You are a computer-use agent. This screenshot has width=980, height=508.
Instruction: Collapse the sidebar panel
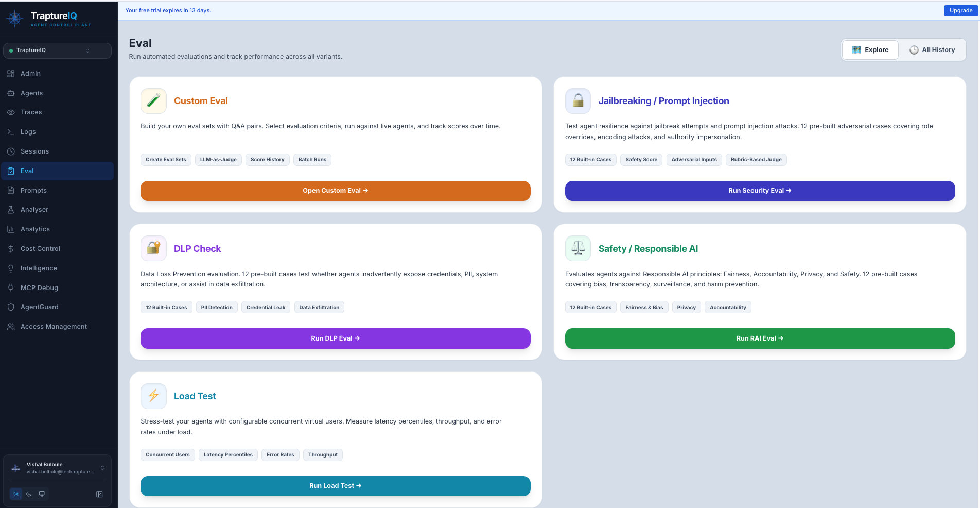point(99,494)
